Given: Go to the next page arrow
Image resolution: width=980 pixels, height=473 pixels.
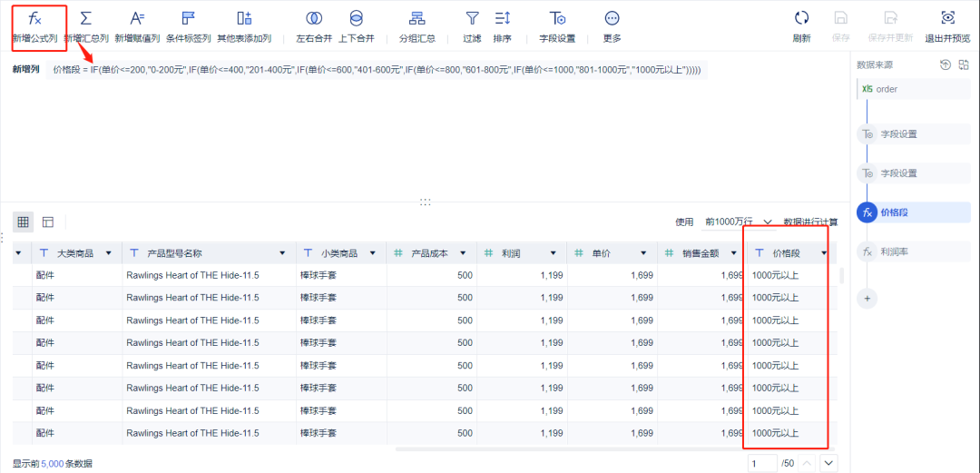Looking at the screenshot, I should (x=829, y=463).
